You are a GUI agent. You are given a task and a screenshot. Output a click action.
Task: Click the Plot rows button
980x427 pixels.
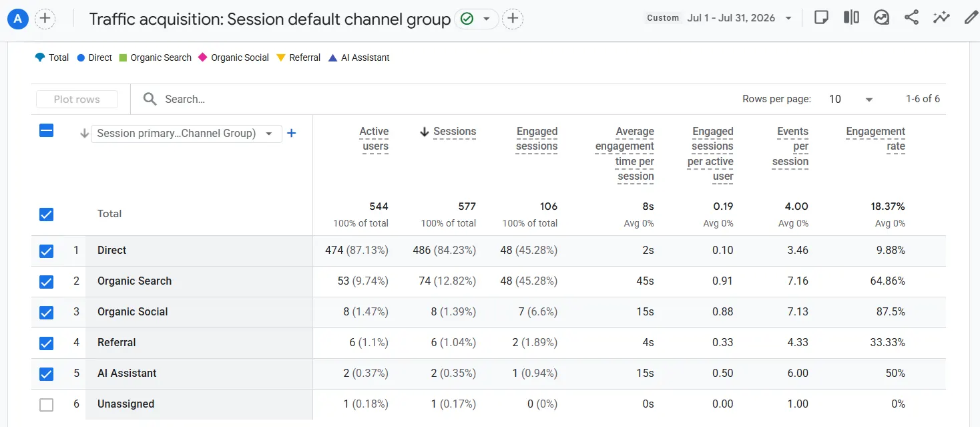[x=77, y=99]
